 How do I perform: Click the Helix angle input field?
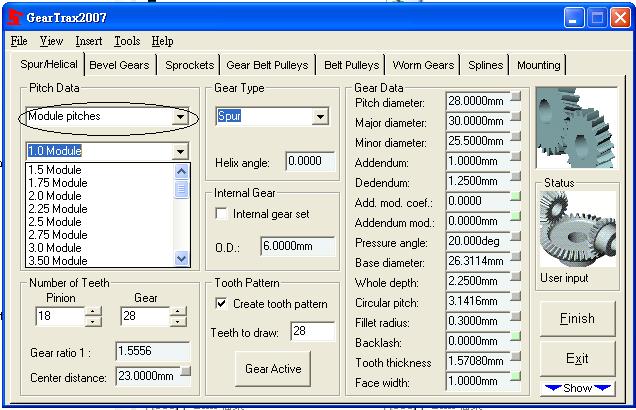[310, 161]
